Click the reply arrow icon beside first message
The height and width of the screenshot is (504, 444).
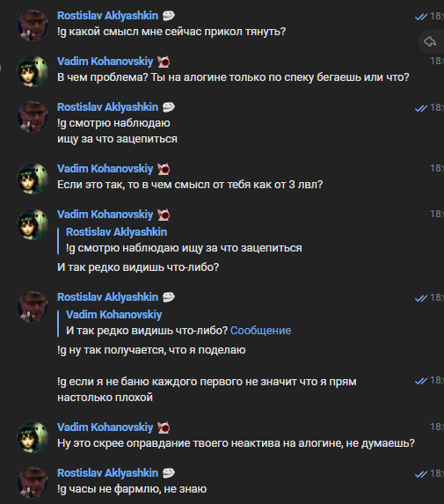430,41
